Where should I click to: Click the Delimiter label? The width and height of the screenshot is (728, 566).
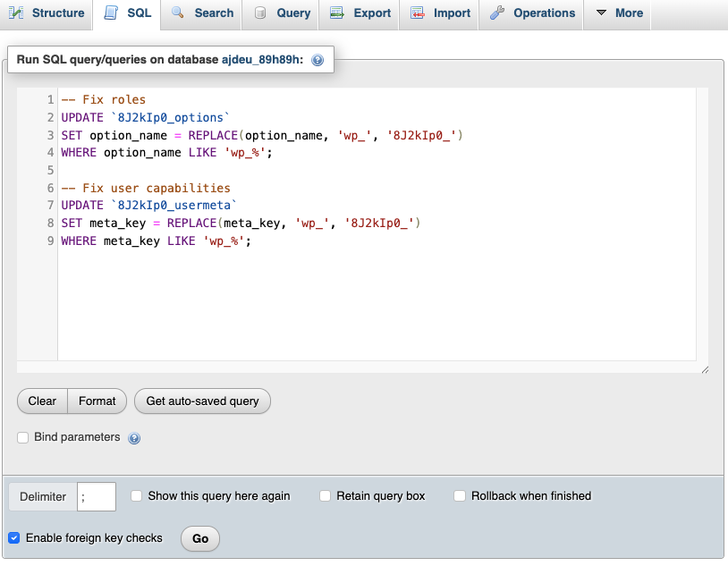43,497
